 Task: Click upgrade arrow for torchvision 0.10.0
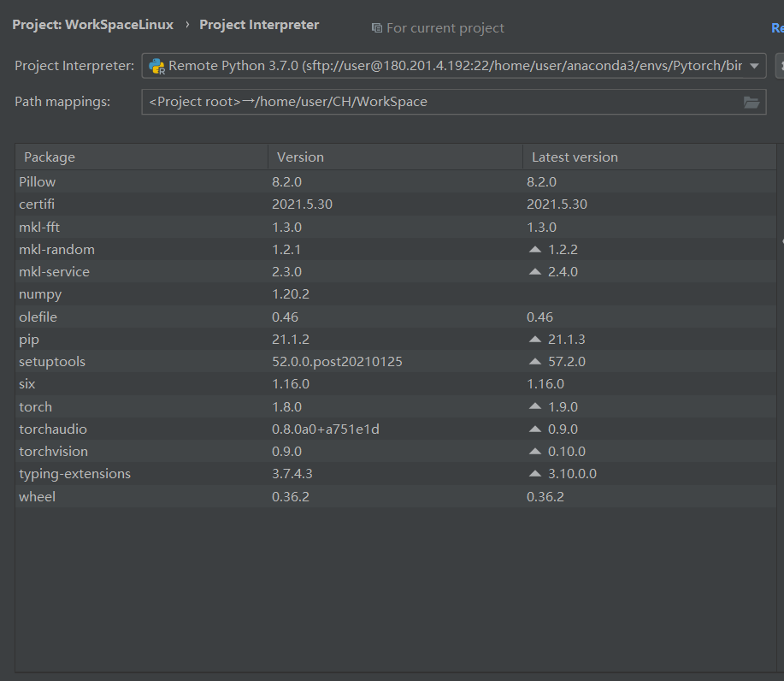(535, 452)
